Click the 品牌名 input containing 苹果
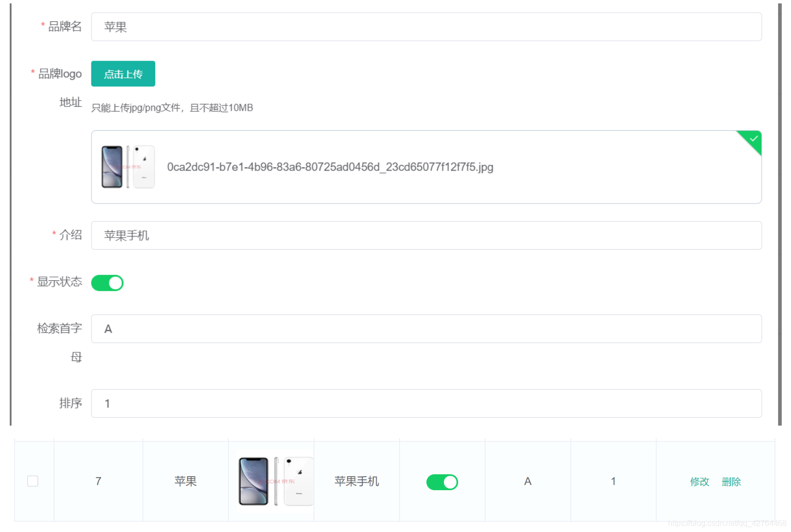 [x=426, y=27]
